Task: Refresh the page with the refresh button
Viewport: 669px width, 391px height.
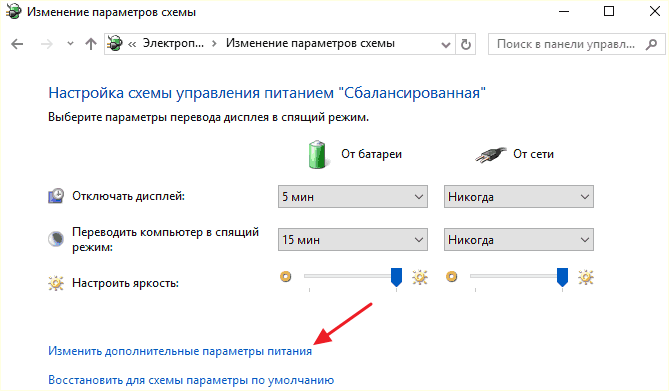Action: coord(466,44)
